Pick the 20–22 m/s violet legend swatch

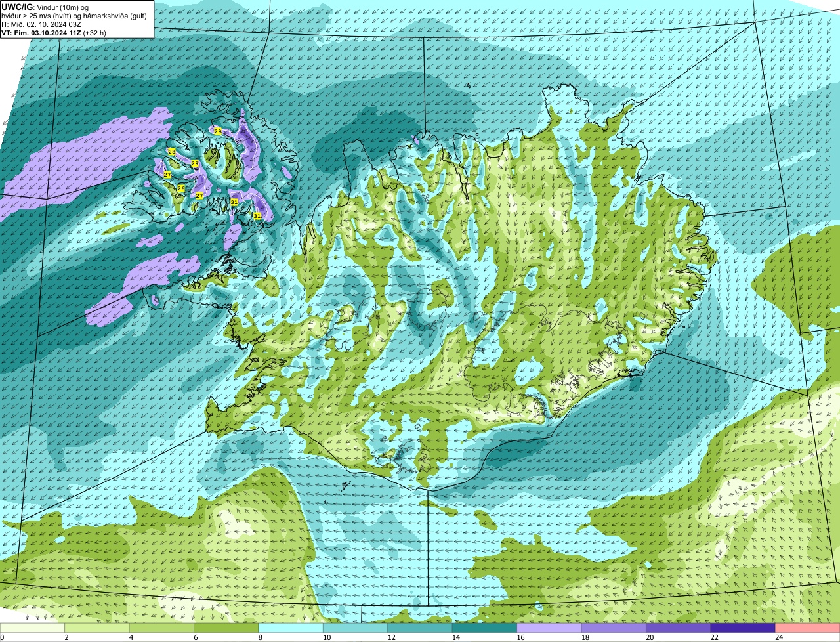click(x=679, y=628)
